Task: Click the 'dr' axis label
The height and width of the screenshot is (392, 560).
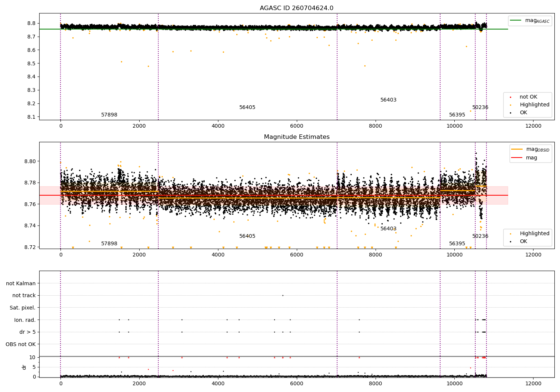Action: [x=24, y=367]
